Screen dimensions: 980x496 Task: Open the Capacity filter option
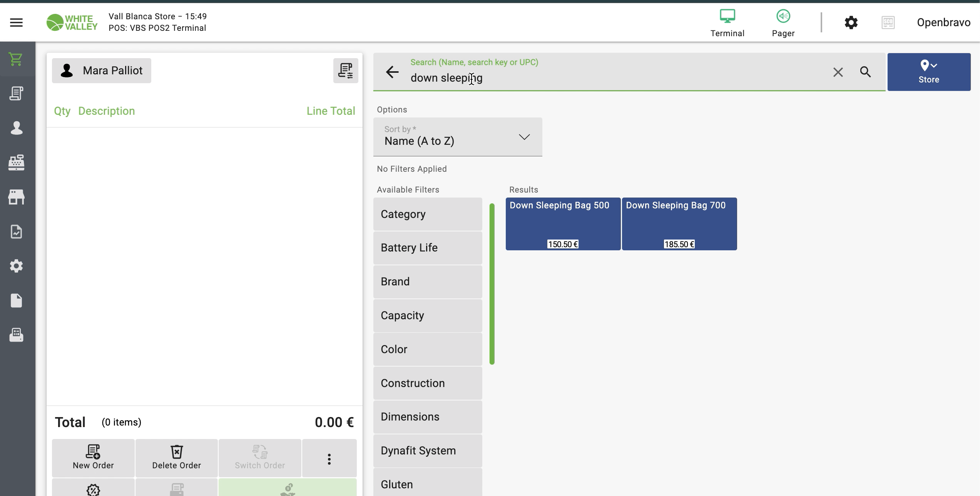(x=427, y=315)
